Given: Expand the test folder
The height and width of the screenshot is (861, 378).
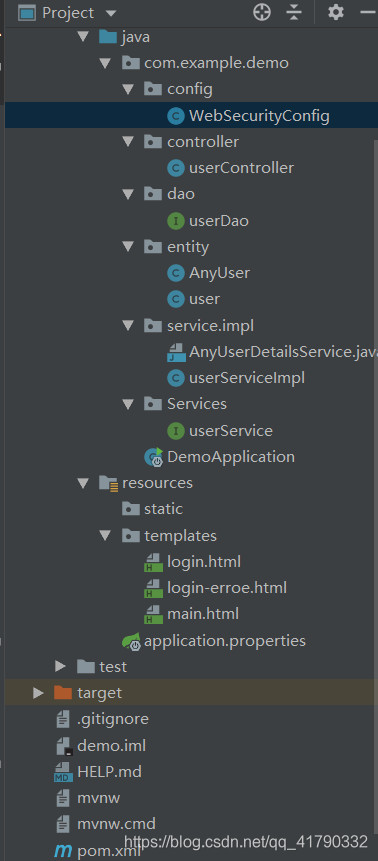Looking at the screenshot, I should point(60,667).
